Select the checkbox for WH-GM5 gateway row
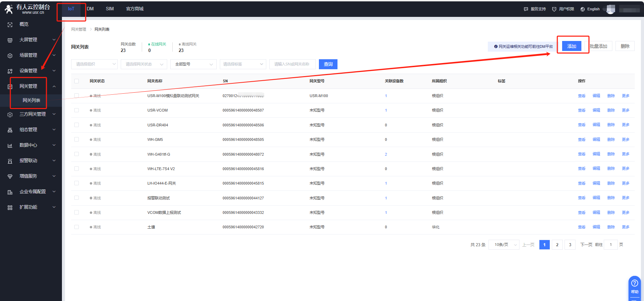This screenshot has height=301, width=644. coord(76,139)
